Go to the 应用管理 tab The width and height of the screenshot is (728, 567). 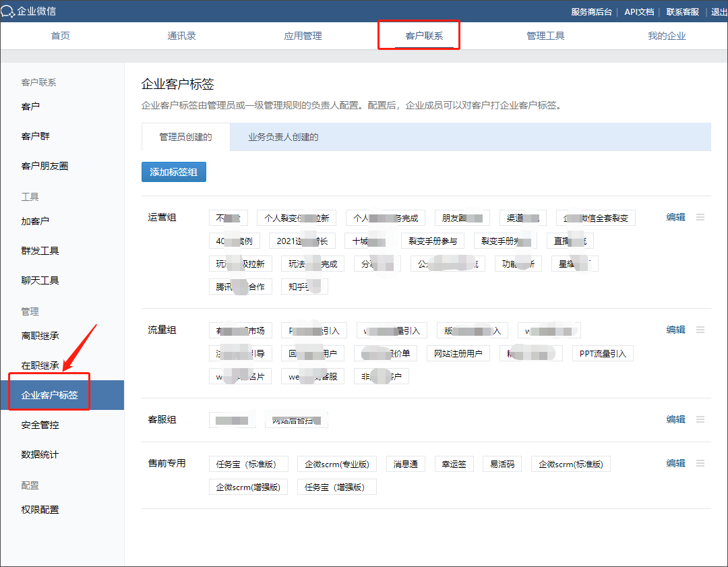(303, 36)
